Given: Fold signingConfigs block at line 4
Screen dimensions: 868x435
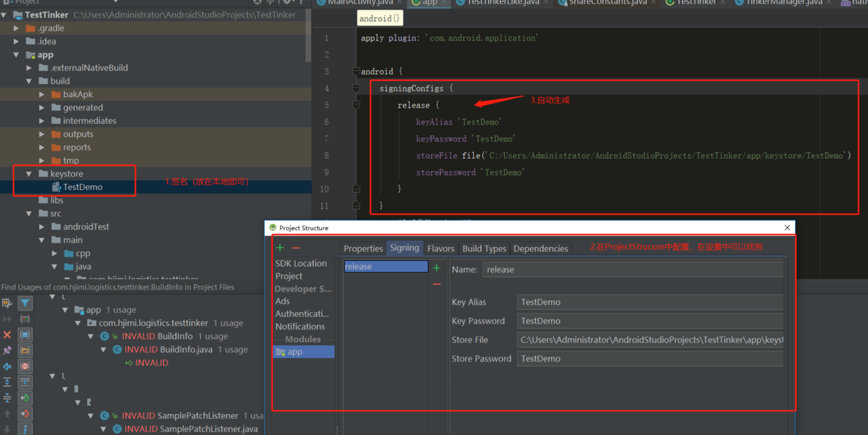Looking at the screenshot, I should coord(356,88).
